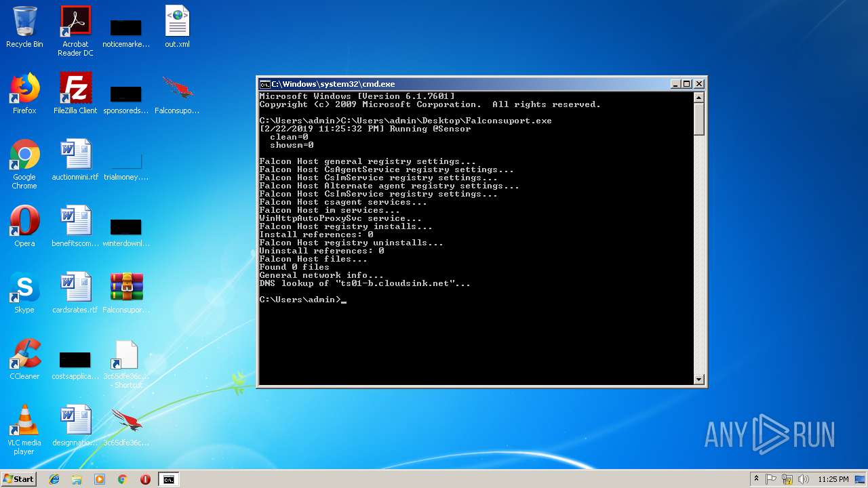This screenshot has width=868, height=488.
Task: Open volume speaker tray icon
Action: [x=804, y=479]
